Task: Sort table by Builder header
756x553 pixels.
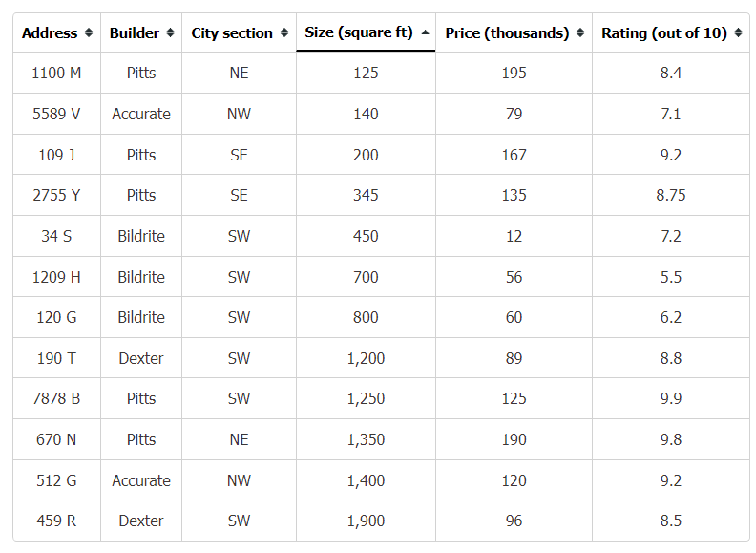Action: tap(141, 32)
